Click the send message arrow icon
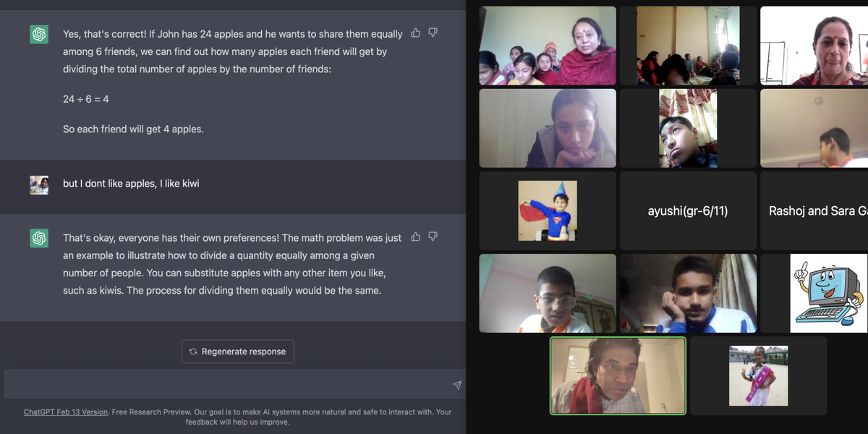 click(457, 385)
